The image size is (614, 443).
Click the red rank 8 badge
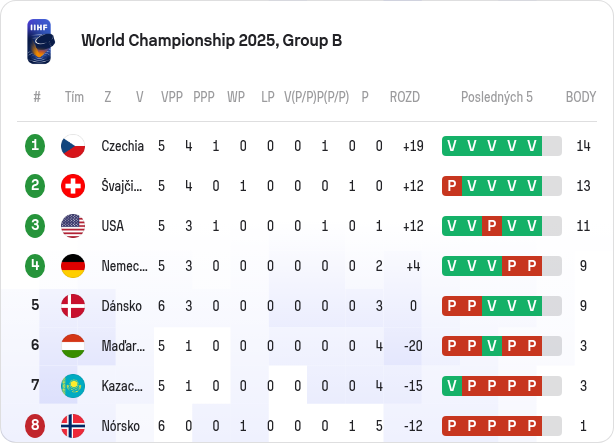[35, 426]
